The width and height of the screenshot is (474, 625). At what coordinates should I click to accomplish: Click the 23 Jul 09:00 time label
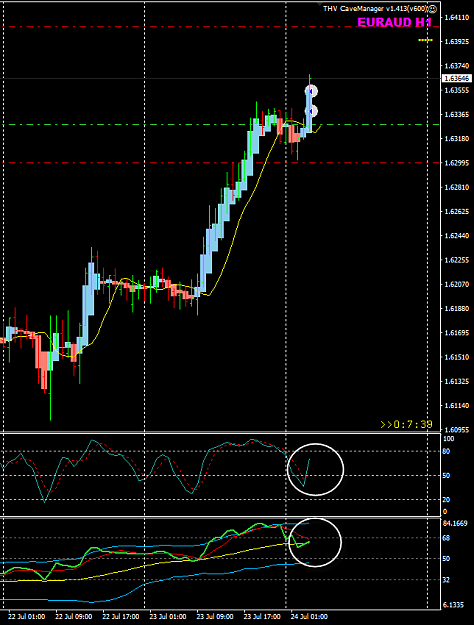[x=215, y=617]
